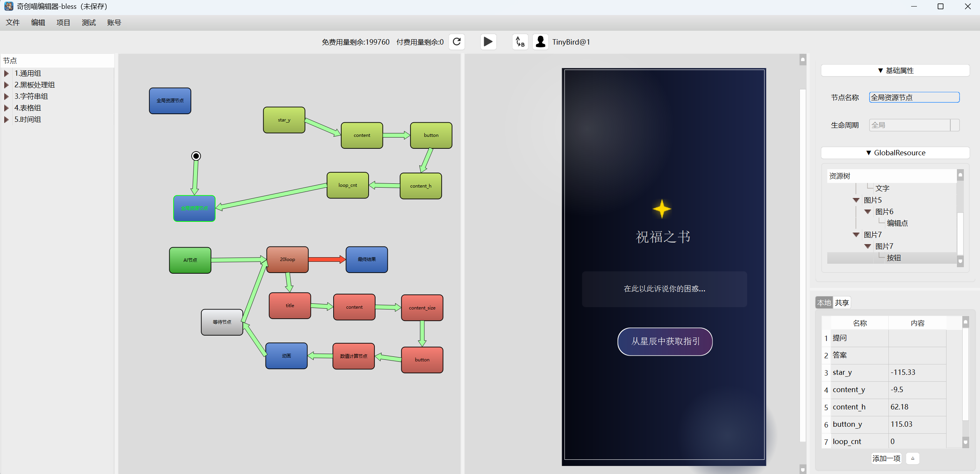The height and width of the screenshot is (474, 980).
Task: Select the AI节点 node on the canvas
Action: click(x=190, y=260)
